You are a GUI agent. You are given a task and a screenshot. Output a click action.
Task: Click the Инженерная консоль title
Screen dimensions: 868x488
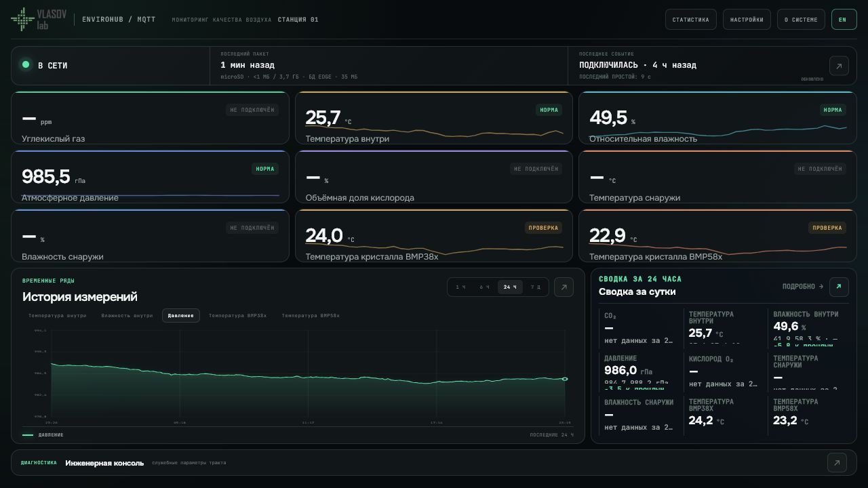click(104, 463)
